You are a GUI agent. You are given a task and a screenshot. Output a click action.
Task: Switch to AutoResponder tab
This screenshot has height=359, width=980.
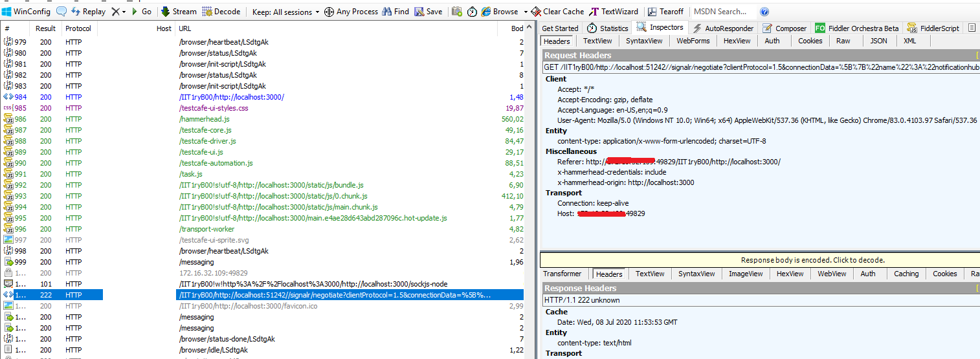(x=723, y=28)
